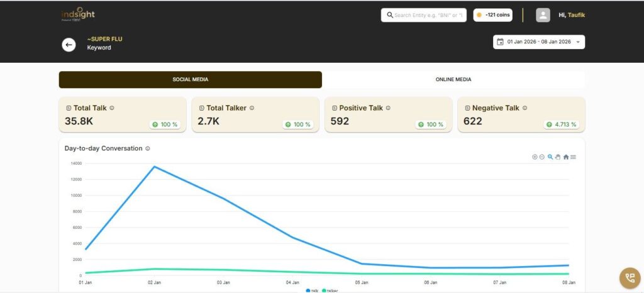The width and height of the screenshot is (644, 293).
Task: Click info icon beside Total Talk
Action: (x=112, y=108)
